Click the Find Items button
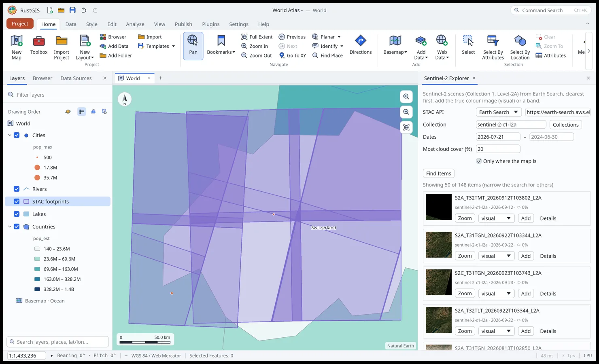Screen dimensions: 599x364 pos(439,174)
